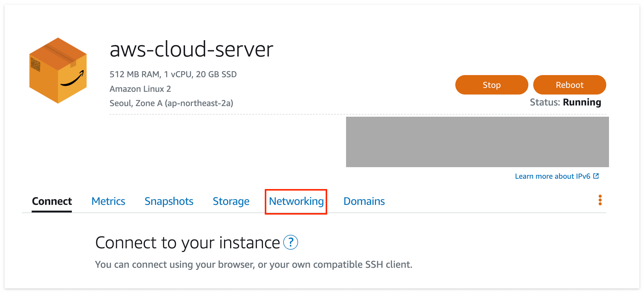Image resolution: width=644 pixels, height=293 pixels.
Task: Click the orange Lightsail instance box icon
Action: point(58,71)
